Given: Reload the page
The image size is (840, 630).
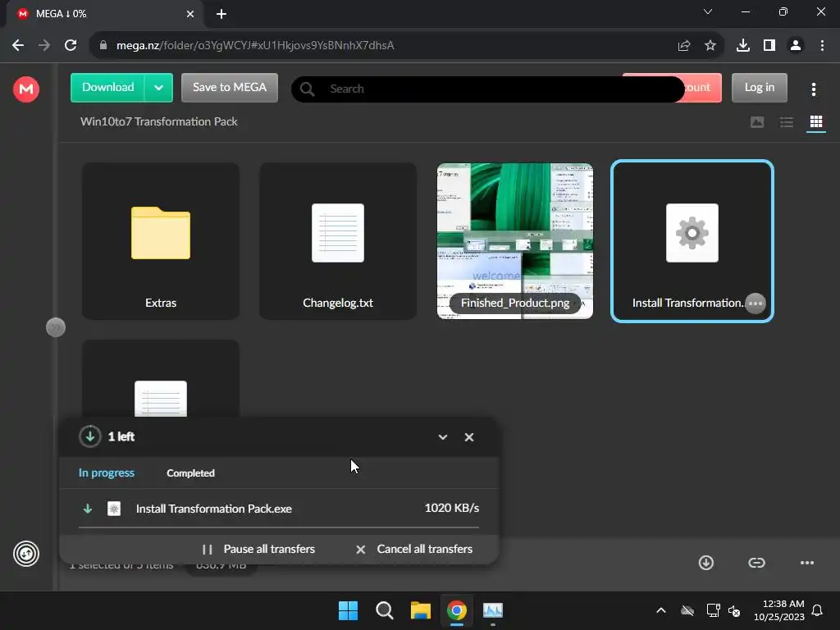Looking at the screenshot, I should tap(71, 46).
